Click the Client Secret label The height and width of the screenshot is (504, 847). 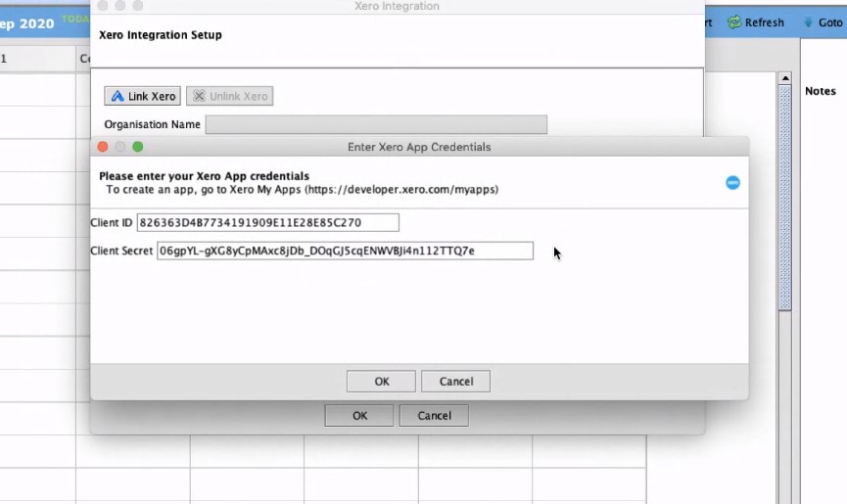point(121,251)
